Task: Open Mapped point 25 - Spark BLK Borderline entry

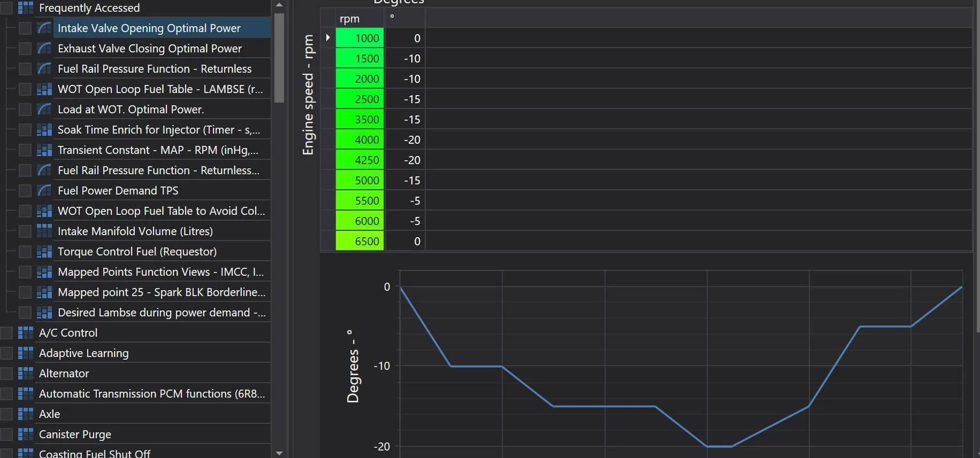Action: [x=162, y=292]
